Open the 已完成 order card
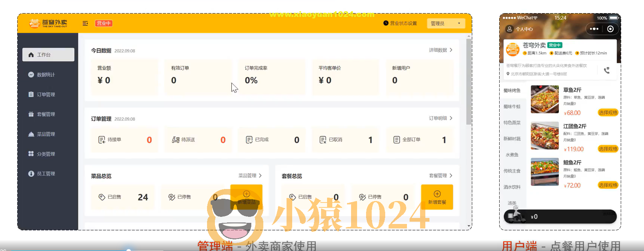 tap(272, 140)
